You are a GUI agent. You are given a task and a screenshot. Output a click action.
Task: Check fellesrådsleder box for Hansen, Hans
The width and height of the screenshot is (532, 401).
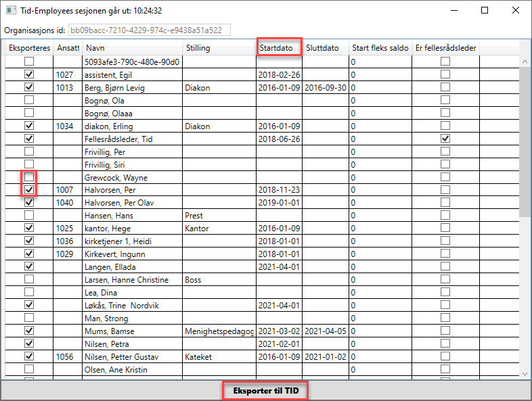pyautogui.click(x=445, y=215)
